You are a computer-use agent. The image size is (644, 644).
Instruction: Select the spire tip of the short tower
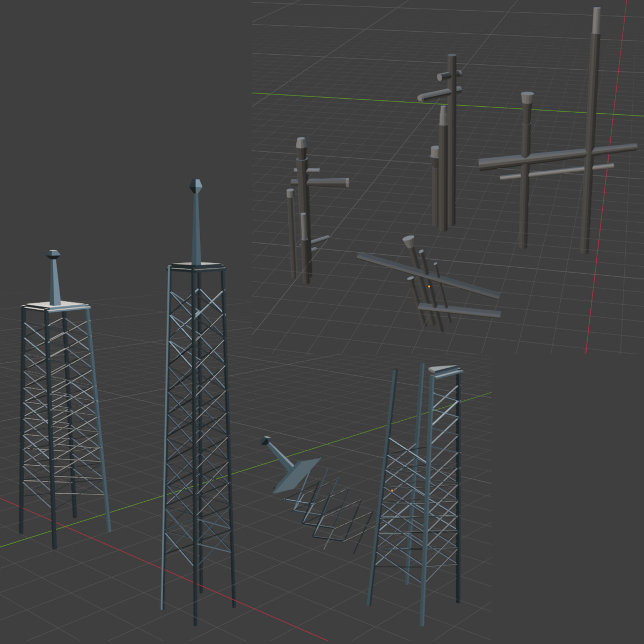pyautogui.click(x=53, y=254)
